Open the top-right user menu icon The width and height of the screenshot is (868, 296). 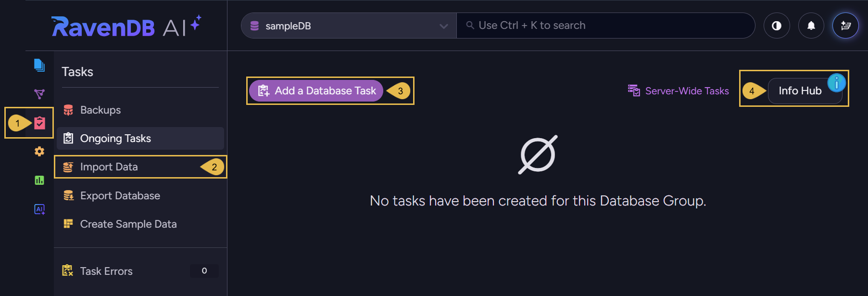845,26
